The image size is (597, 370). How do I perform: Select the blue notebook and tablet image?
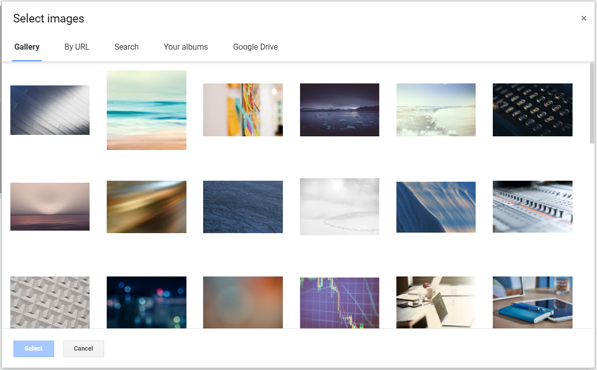pos(532,302)
